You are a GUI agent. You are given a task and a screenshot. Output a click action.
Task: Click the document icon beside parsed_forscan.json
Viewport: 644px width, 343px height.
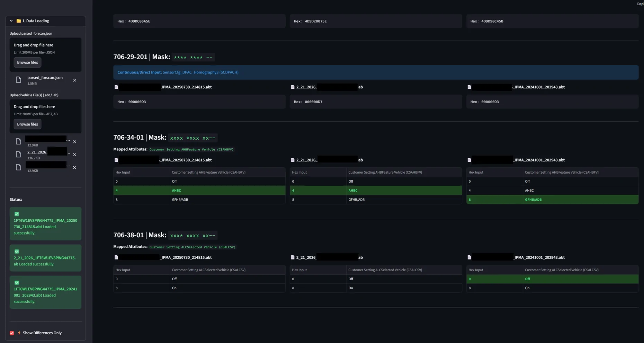pos(18,80)
